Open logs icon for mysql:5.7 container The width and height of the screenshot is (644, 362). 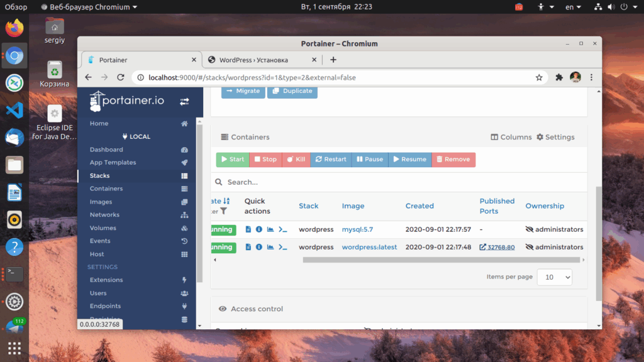point(248,229)
